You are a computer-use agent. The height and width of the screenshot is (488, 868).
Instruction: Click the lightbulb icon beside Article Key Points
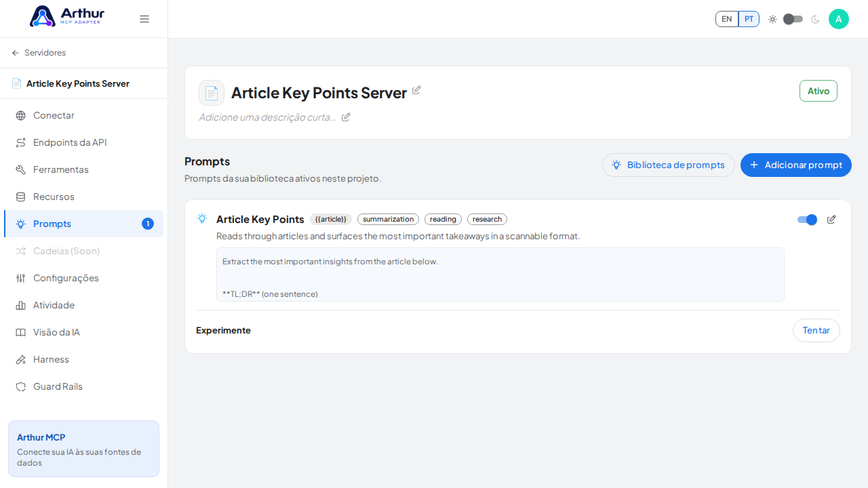pyautogui.click(x=202, y=218)
